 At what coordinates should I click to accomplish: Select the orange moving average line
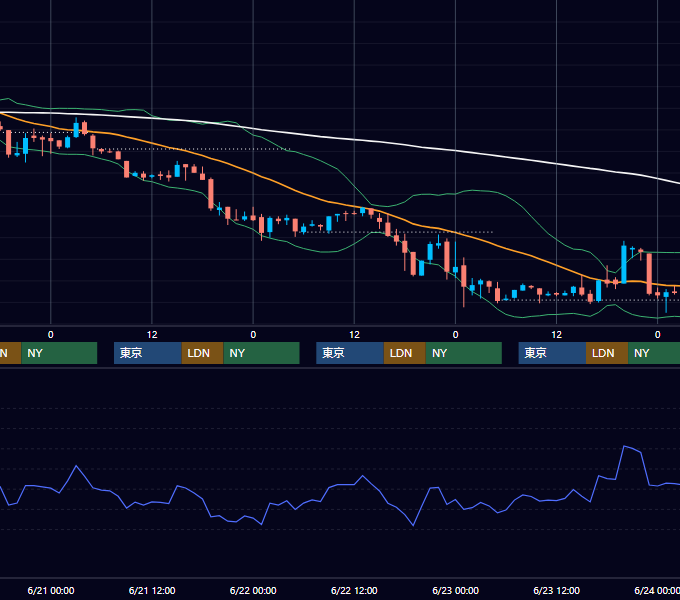(253, 173)
